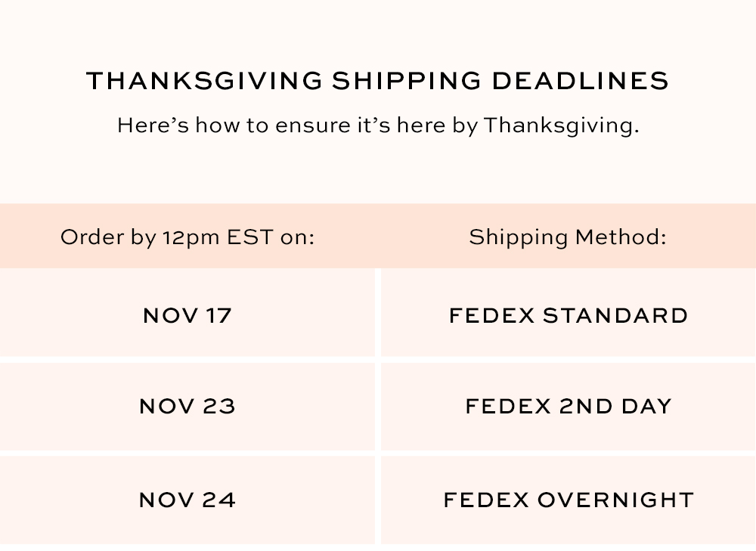Click the Thanksgiving Shipping Deadlines heading

377,81
